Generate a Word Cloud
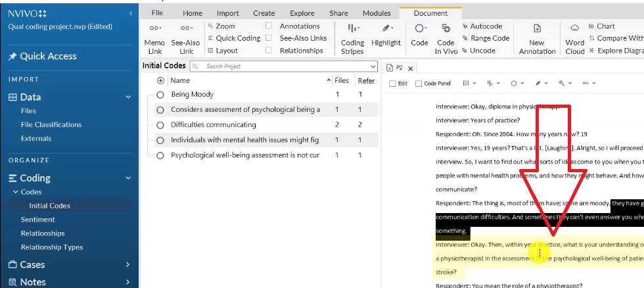Screen dimensions: 644x288 click(x=574, y=28)
